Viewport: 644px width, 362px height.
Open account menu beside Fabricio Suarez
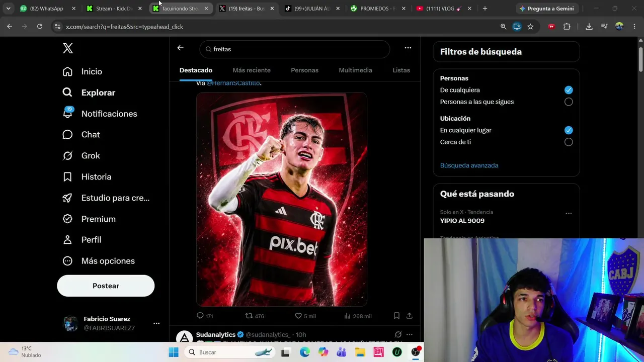point(156,323)
